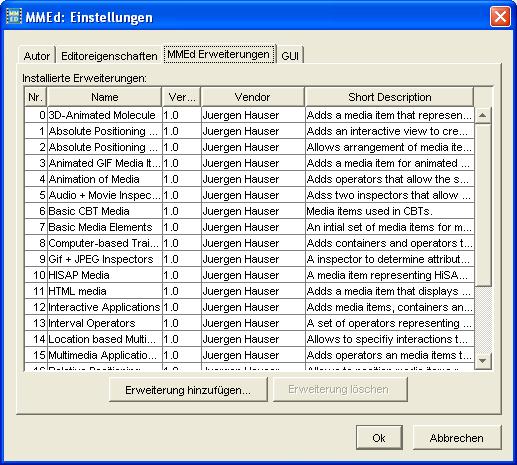The height and width of the screenshot is (465, 517).
Task: Select the HTML media extension row
Action: coord(249,291)
